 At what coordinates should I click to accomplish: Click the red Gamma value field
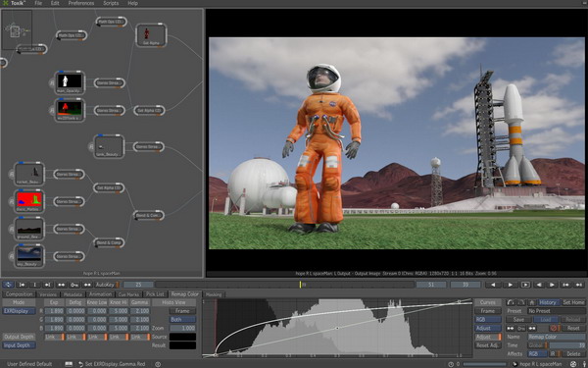140,311
